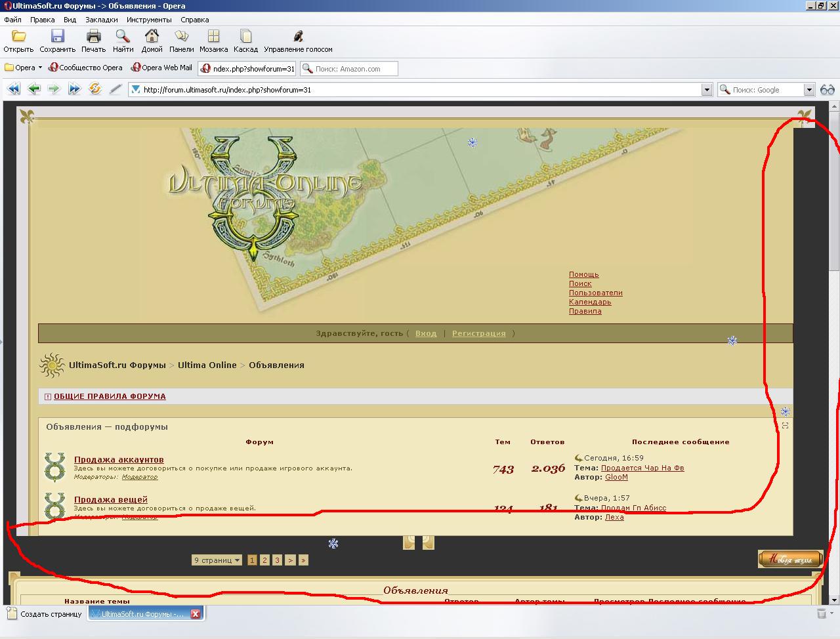Expand the address bar history dropdown
The image size is (840, 639).
[x=707, y=90]
